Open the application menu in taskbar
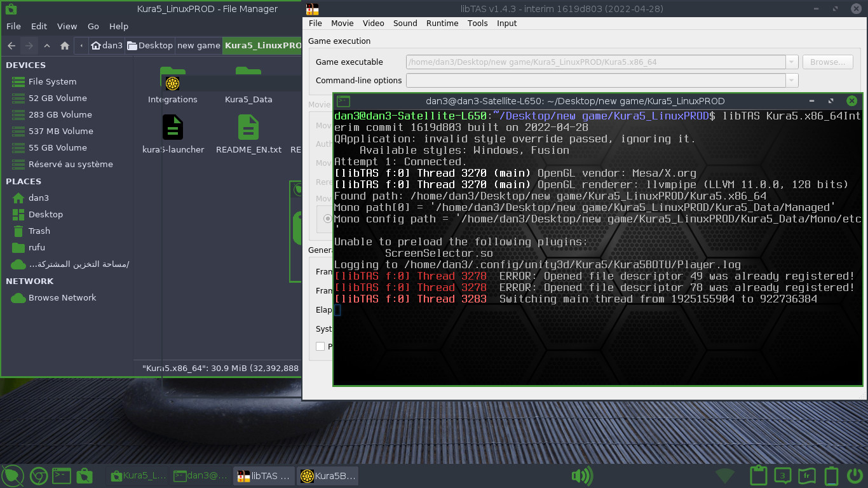The width and height of the screenshot is (868, 488). pos(13,475)
